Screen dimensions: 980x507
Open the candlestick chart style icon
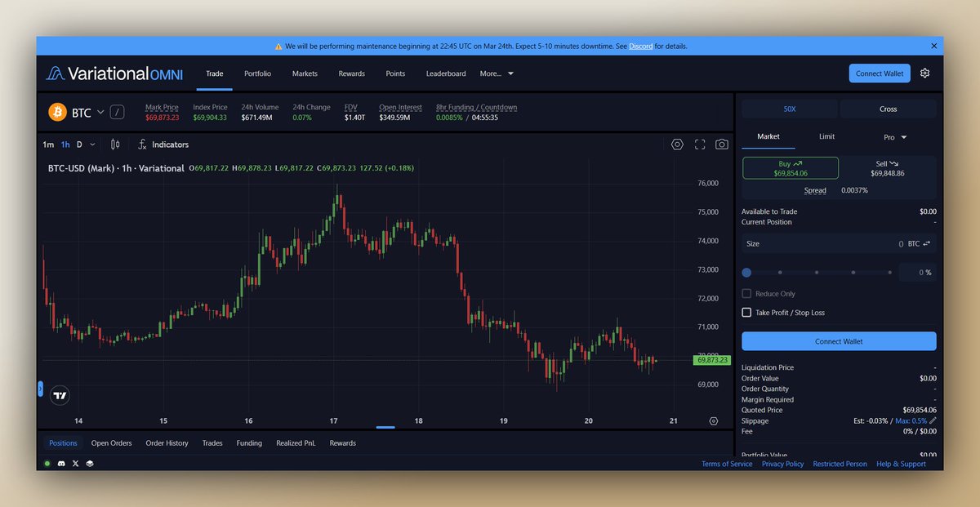[115, 145]
